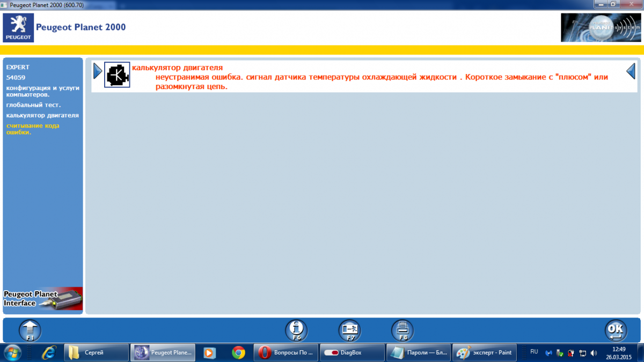Click the blue right-pointing arrow beside the fault

[x=98, y=71]
